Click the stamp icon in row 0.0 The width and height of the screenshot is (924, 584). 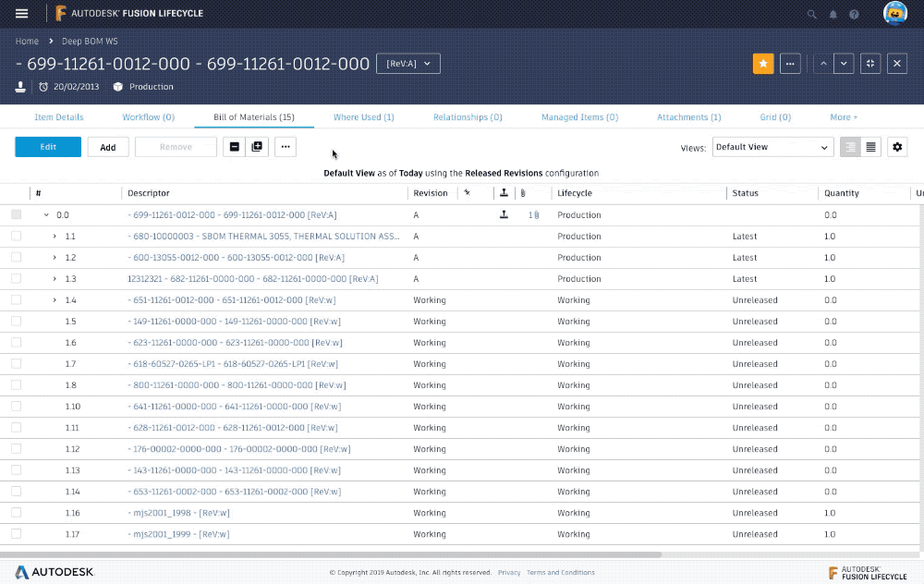coord(504,214)
